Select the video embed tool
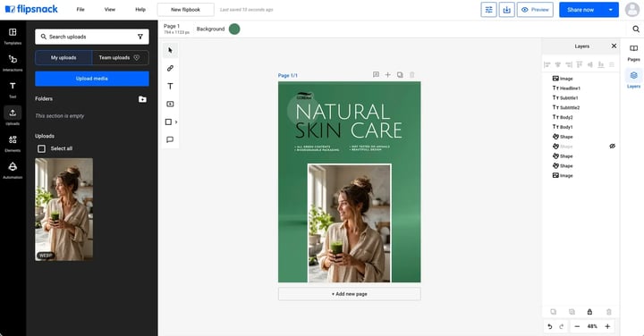644x336 pixels. [170, 104]
